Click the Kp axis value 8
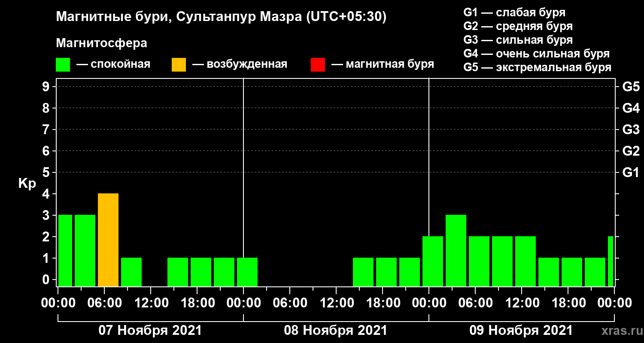 click(47, 108)
